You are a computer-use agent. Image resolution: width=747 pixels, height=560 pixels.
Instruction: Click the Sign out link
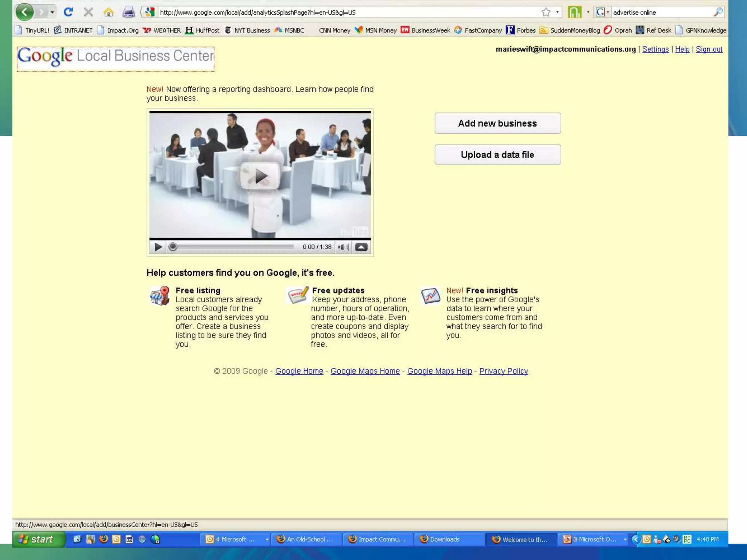(x=709, y=49)
